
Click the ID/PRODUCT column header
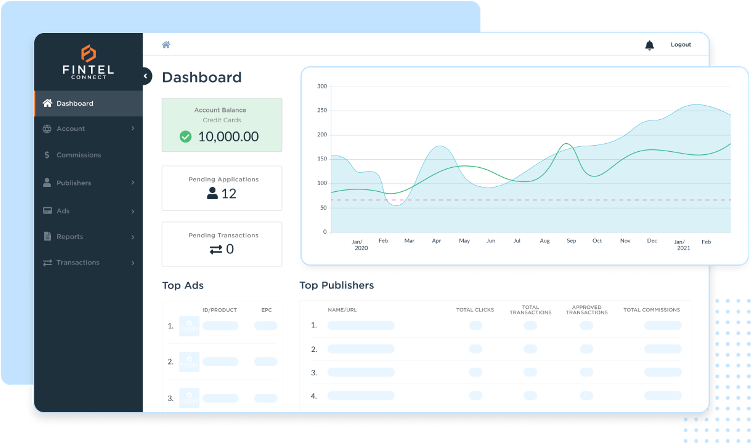coord(220,310)
